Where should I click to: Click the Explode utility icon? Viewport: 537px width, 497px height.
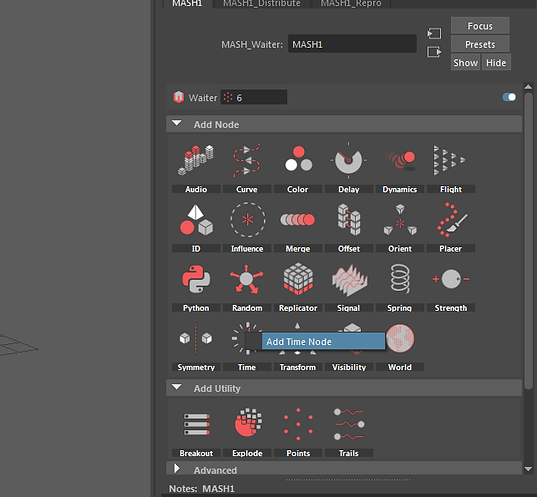(x=248, y=422)
